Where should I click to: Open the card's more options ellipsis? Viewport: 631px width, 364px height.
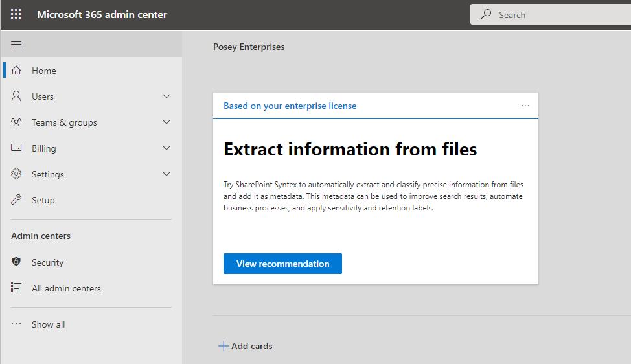pyautogui.click(x=525, y=106)
